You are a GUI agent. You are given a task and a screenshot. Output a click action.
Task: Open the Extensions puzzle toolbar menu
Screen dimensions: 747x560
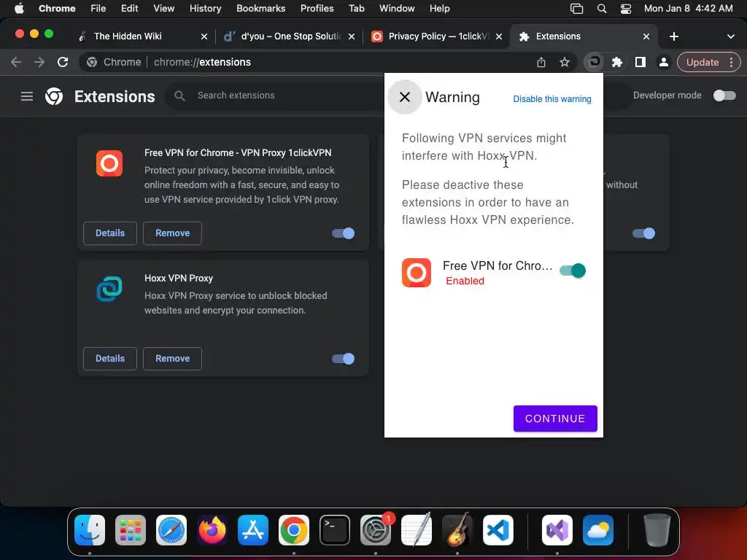617,62
